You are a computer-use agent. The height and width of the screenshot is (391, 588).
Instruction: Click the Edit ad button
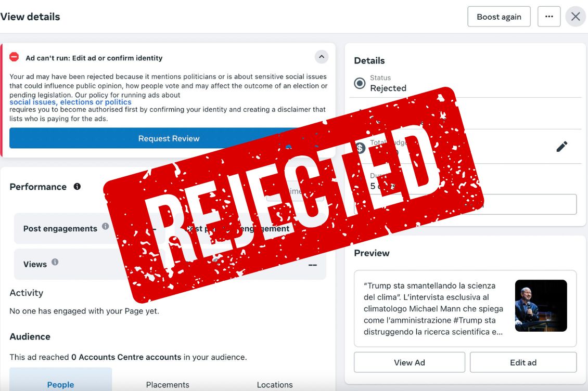tap(523, 362)
